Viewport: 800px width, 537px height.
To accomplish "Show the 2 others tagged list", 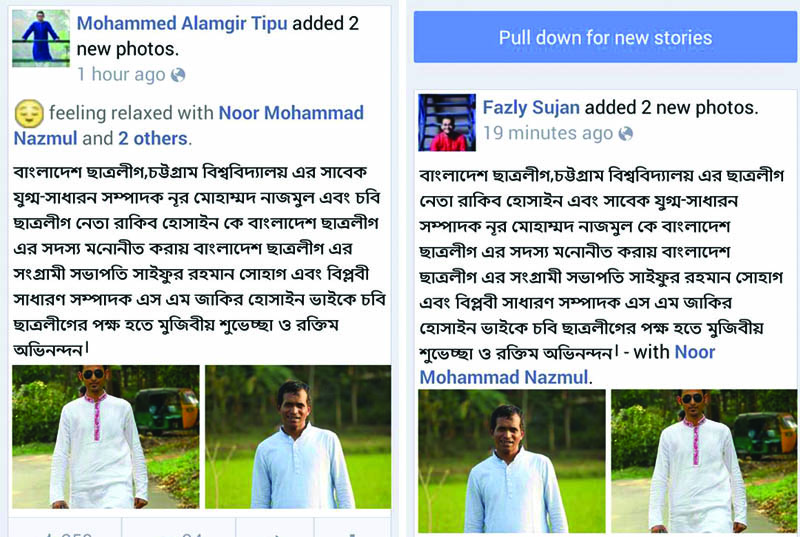I will 153,138.
